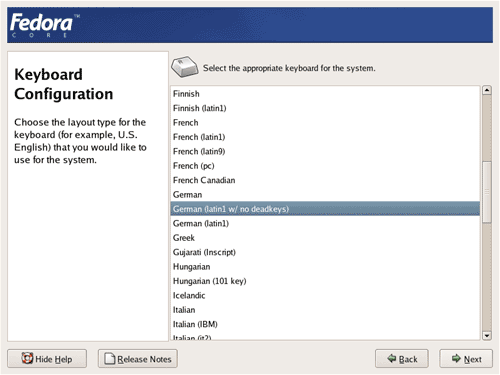
Task: Click the scrollbar up arrow
Action: [x=487, y=90]
